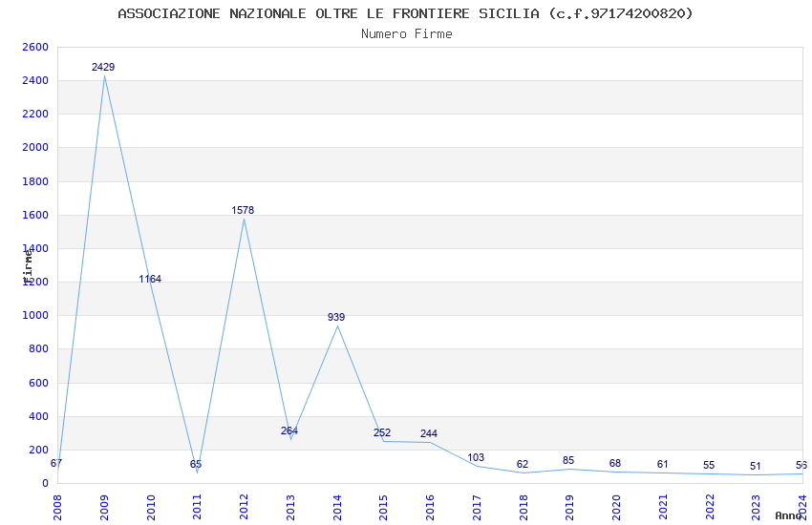Click the y-axis value 400
The width and height of the screenshot is (812, 525).
[38, 416]
